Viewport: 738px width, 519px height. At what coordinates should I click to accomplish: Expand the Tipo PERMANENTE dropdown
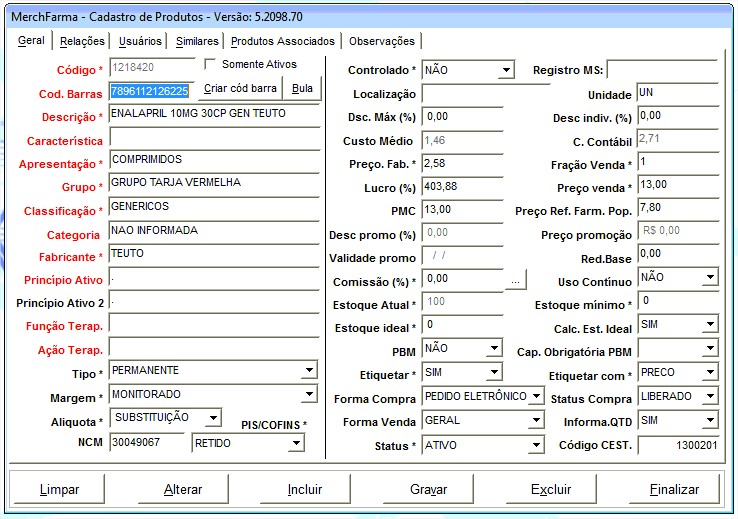point(308,371)
